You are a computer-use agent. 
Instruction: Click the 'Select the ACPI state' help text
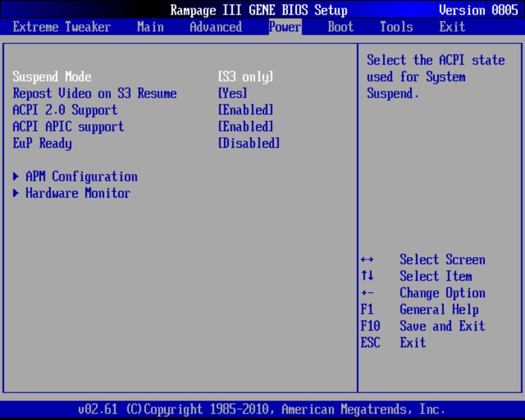[x=436, y=60]
